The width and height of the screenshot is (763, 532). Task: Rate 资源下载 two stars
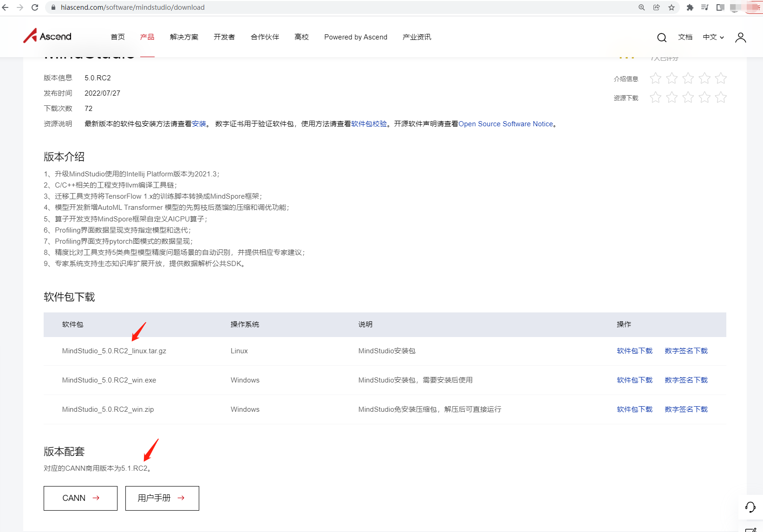672,97
